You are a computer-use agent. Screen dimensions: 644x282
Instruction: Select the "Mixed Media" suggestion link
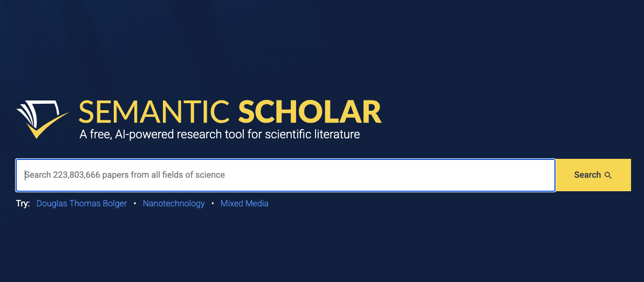tap(244, 204)
